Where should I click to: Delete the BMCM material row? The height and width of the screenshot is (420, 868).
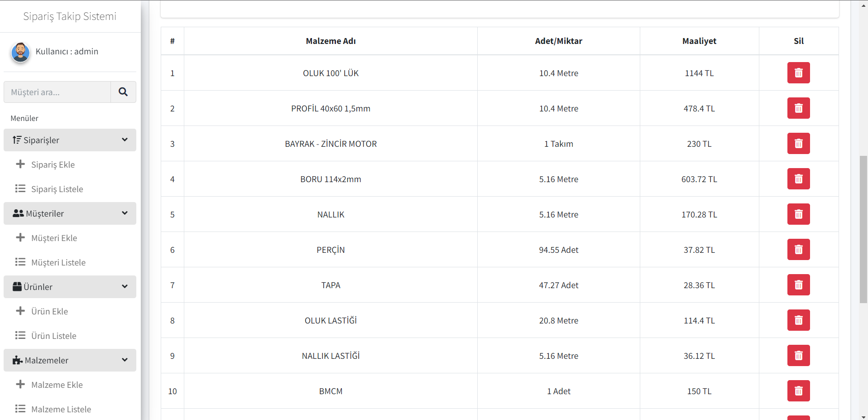pyautogui.click(x=798, y=391)
